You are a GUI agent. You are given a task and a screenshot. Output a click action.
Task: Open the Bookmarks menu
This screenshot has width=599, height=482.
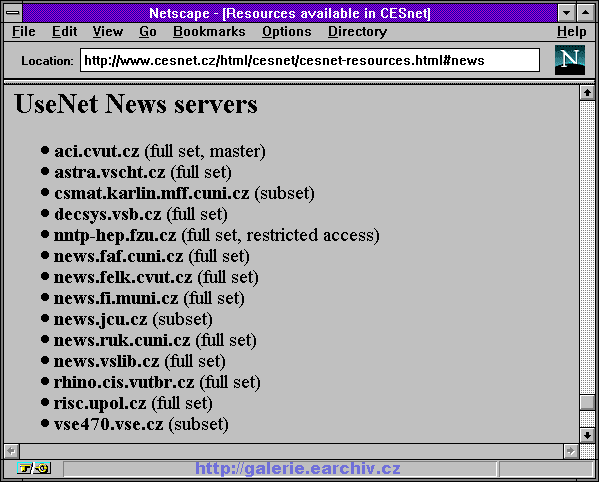[x=209, y=31]
